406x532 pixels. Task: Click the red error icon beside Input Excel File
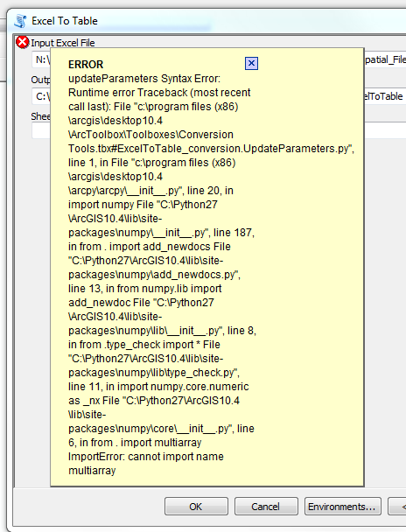coord(23,42)
